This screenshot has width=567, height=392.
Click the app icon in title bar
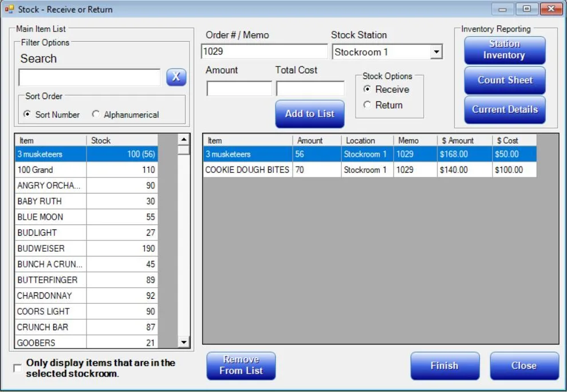(x=9, y=9)
